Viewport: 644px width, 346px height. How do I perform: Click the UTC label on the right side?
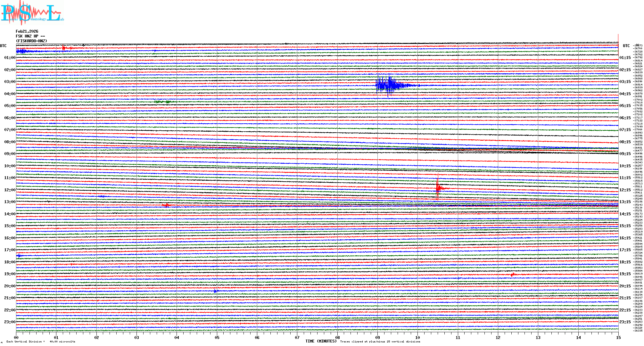click(x=626, y=46)
